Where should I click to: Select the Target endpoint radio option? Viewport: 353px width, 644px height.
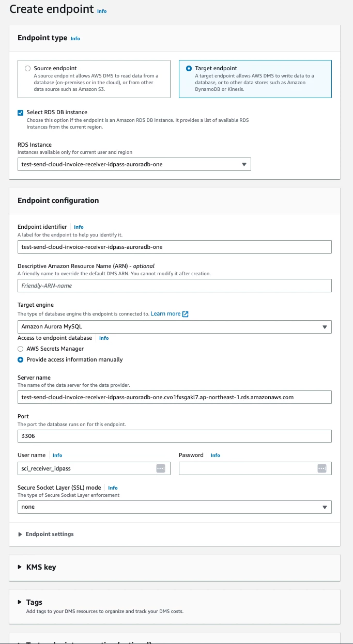pos(189,68)
